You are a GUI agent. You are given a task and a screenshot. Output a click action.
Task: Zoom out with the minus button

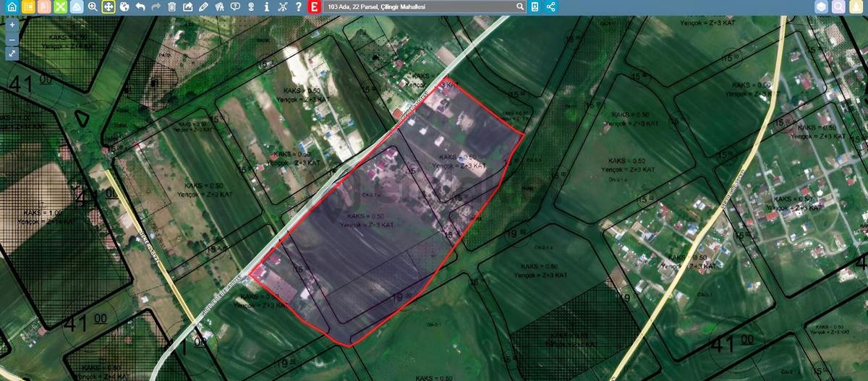tap(12, 39)
